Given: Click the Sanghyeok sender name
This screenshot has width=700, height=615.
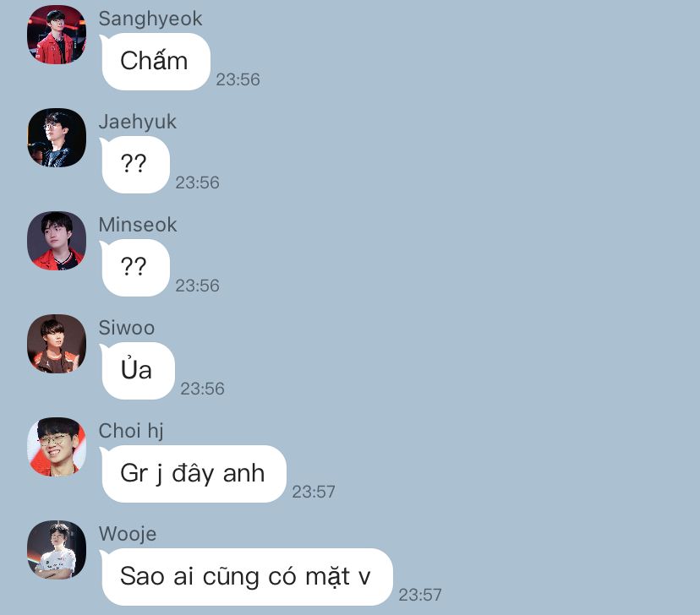Looking at the screenshot, I should point(150,19).
